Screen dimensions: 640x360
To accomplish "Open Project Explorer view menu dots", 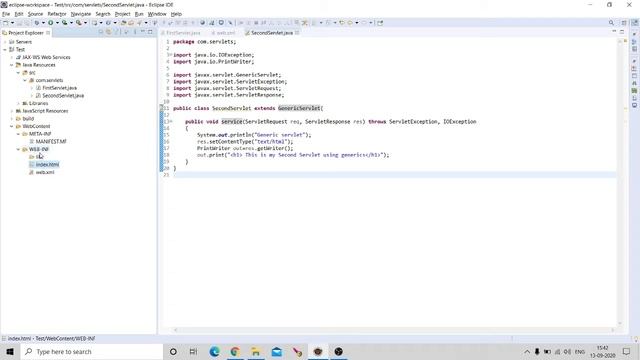I will point(135,32).
